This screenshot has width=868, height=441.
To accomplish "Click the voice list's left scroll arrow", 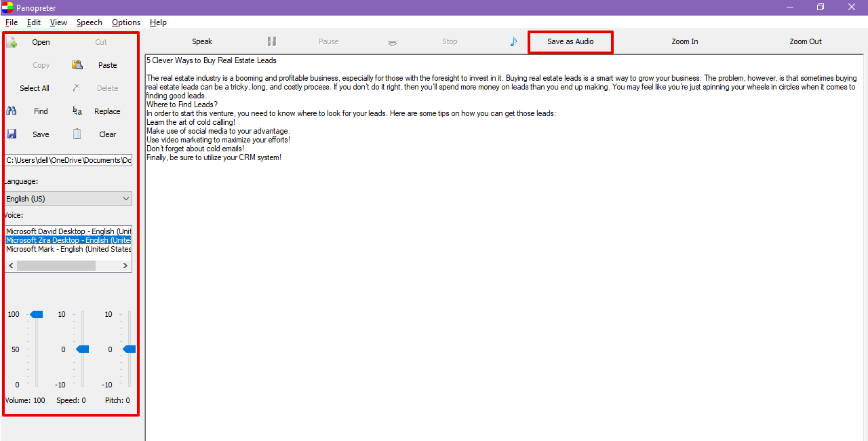I will pos(11,266).
